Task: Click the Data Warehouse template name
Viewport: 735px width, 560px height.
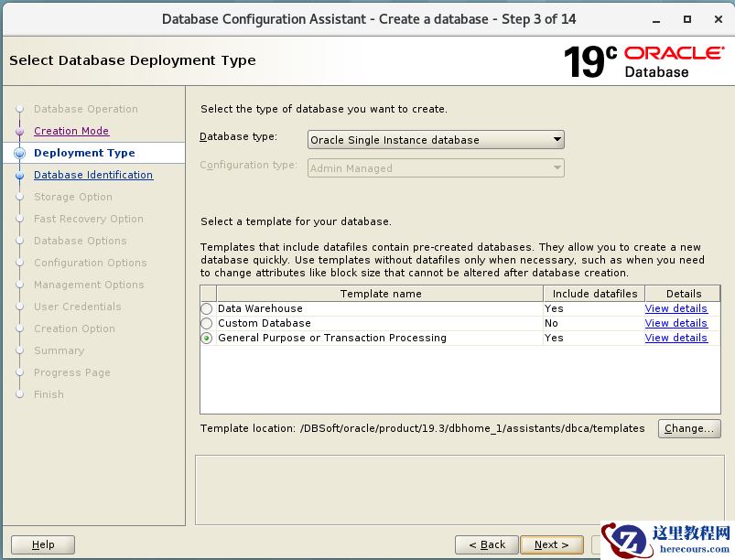Action: point(260,308)
